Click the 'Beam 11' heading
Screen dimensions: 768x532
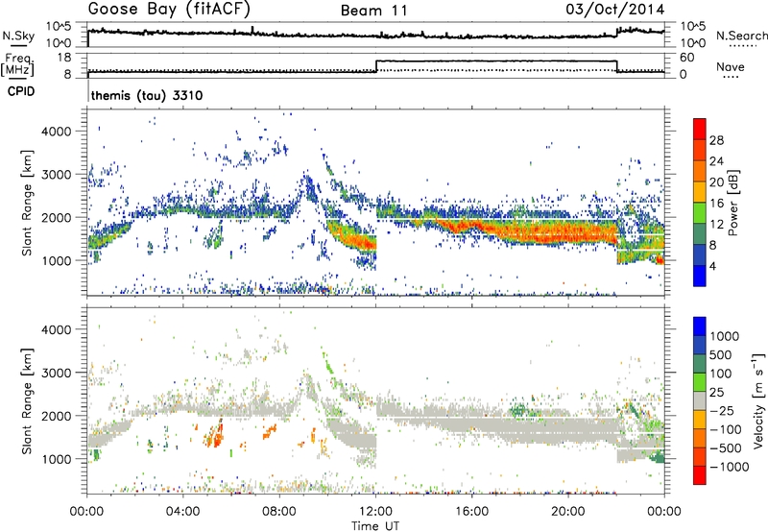pyautogui.click(x=374, y=11)
